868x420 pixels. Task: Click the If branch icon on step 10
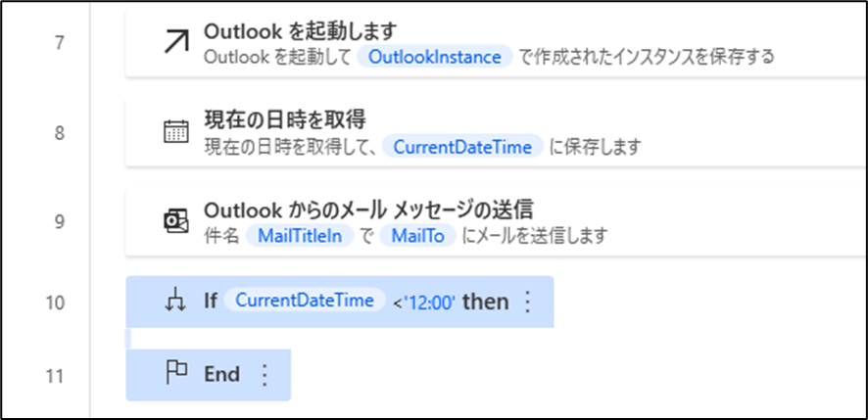[176, 302]
